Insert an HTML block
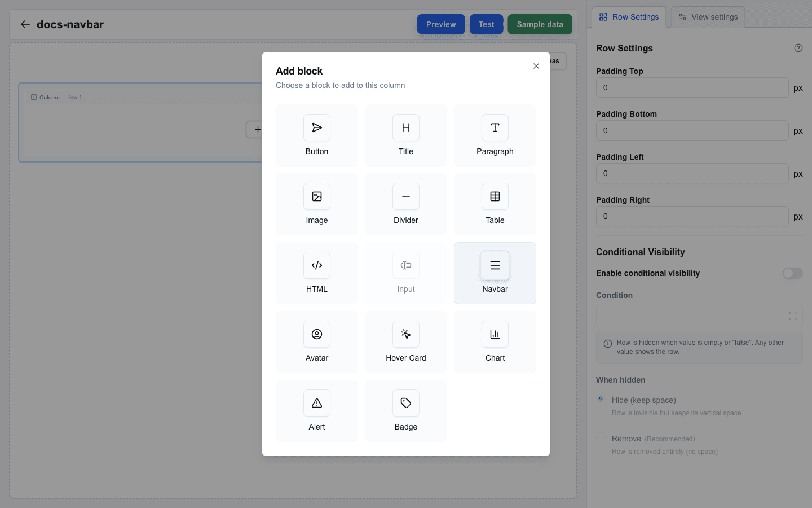Viewport: 812px width, 508px height. pyautogui.click(x=317, y=273)
